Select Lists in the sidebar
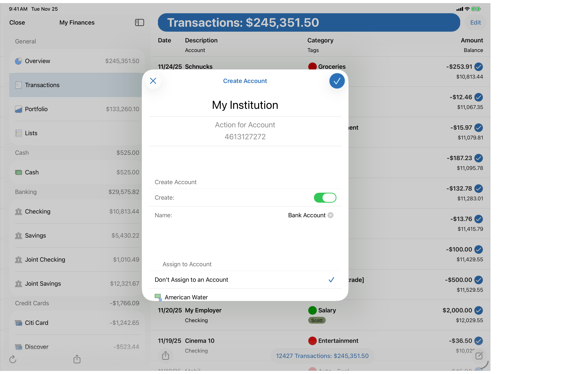The height and width of the screenshot is (374, 588). tap(31, 133)
